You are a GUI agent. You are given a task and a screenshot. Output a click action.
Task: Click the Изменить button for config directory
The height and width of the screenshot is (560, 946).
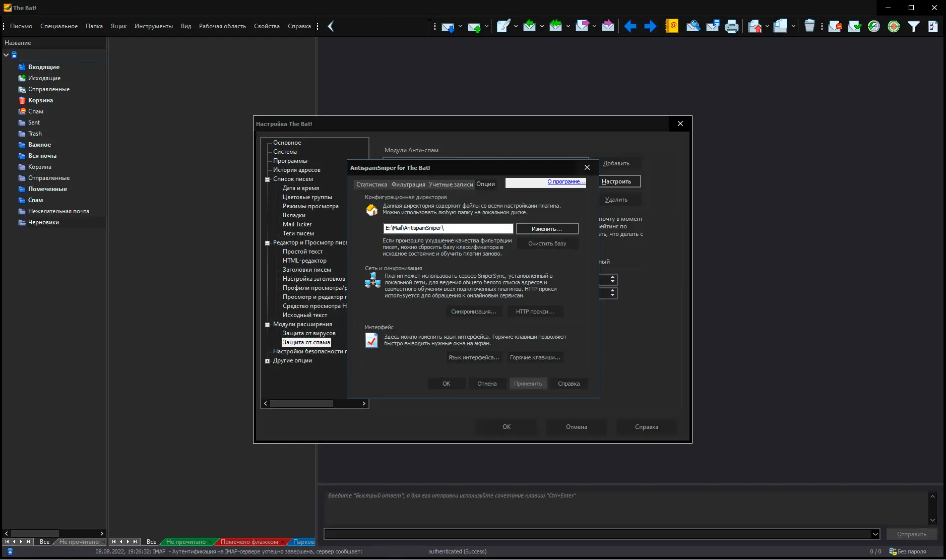(x=547, y=229)
